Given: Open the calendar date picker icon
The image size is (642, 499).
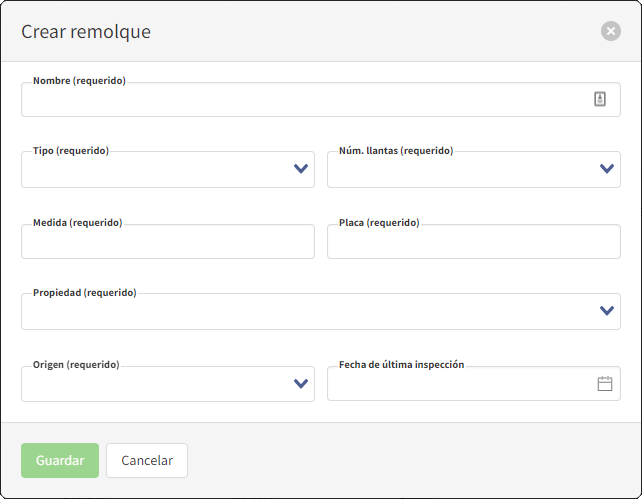Looking at the screenshot, I should [604, 383].
